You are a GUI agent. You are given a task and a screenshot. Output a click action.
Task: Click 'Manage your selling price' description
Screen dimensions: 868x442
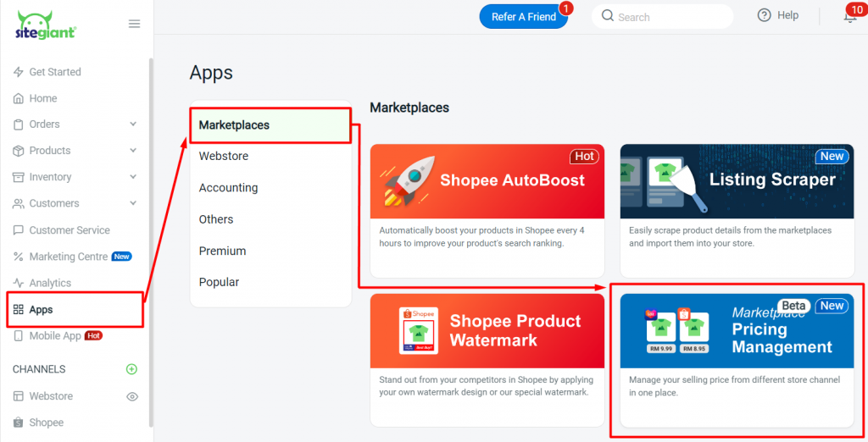[735, 386]
